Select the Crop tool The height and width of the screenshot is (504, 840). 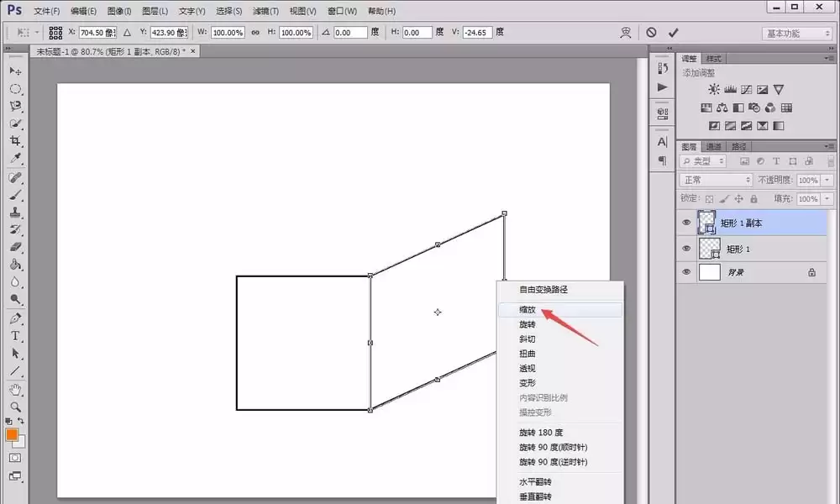pos(15,141)
